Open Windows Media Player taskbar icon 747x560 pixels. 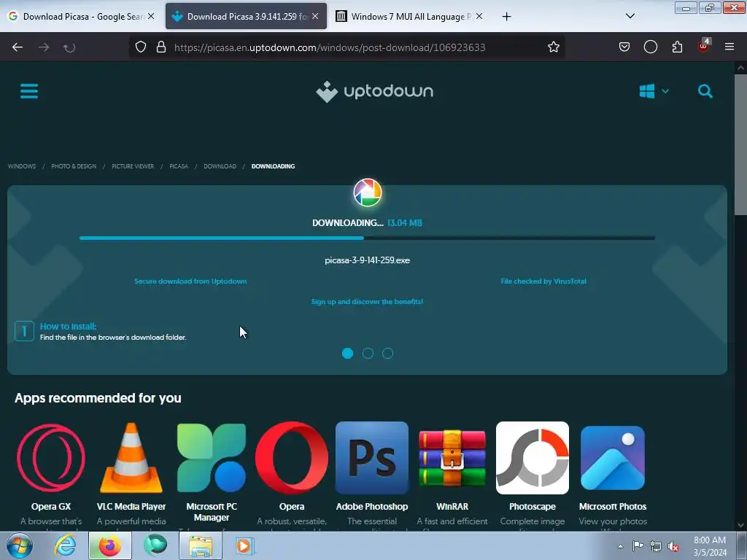pyautogui.click(x=244, y=545)
